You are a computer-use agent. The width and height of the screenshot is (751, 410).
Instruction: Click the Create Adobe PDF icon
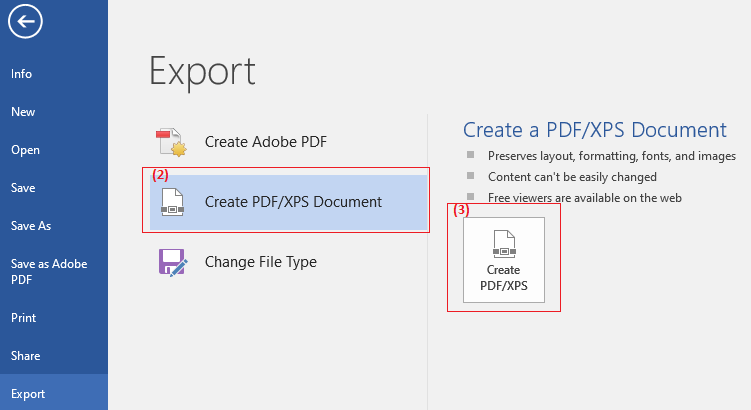[171, 142]
